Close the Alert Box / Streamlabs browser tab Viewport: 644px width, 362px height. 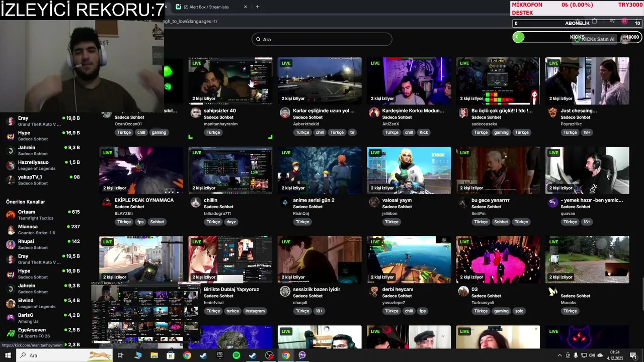coord(246,7)
